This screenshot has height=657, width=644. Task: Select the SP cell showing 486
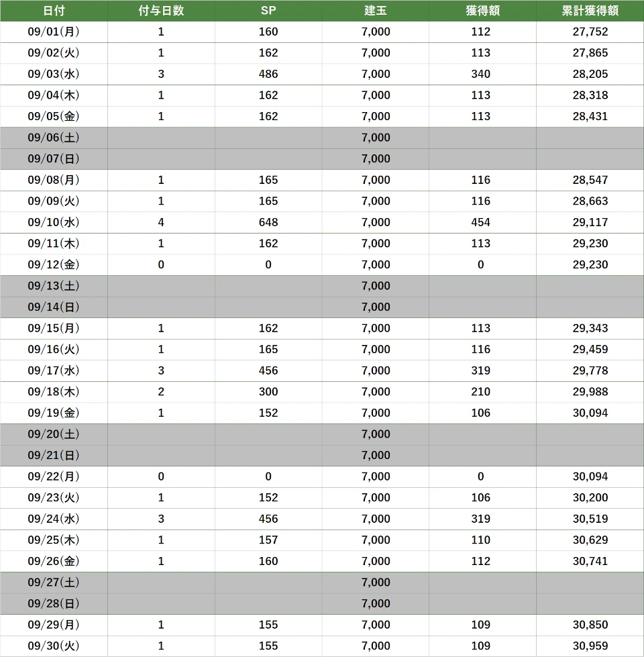[268, 74]
